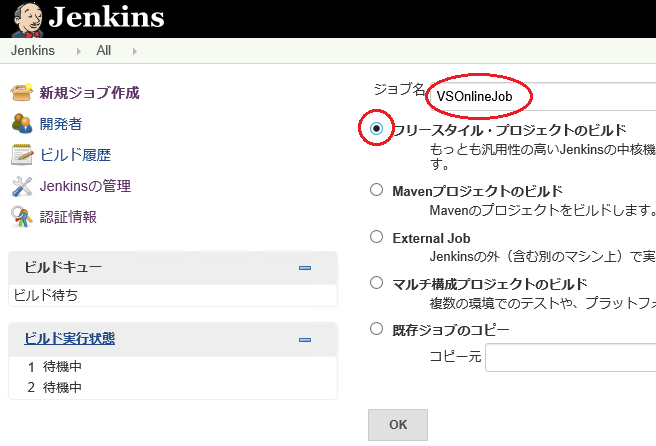656x446 pixels.
Task: Click the All breadcrumb item
Action: click(x=104, y=51)
